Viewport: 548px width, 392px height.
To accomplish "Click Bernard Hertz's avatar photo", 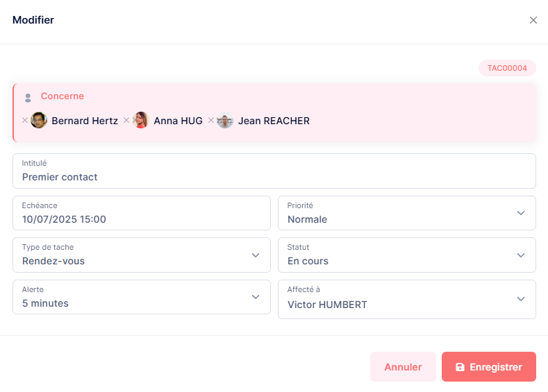I will [39, 121].
